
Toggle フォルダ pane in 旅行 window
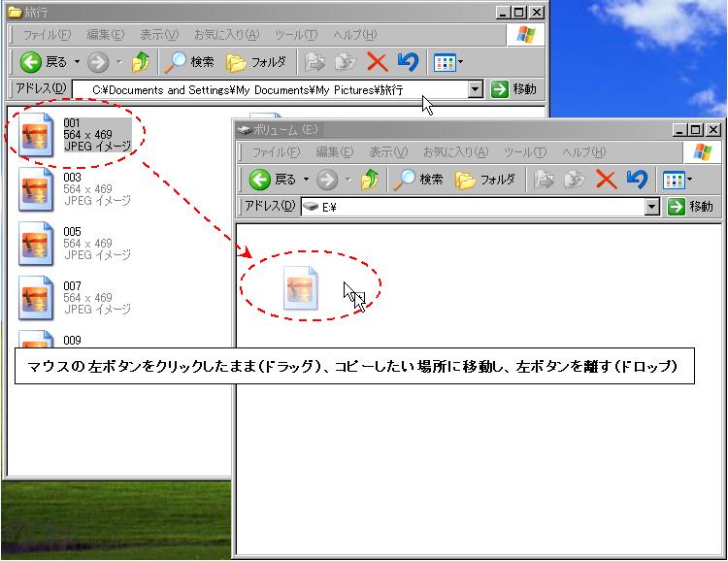click(x=256, y=62)
